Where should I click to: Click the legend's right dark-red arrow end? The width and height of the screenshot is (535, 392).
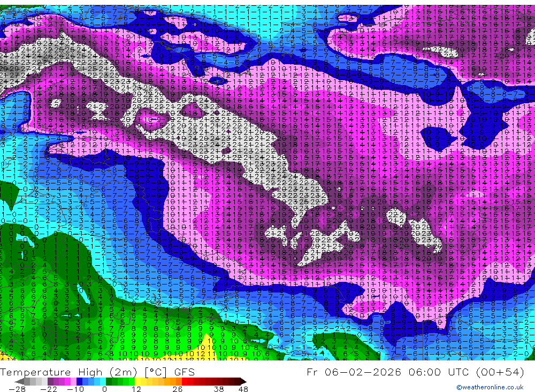coord(243,382)
